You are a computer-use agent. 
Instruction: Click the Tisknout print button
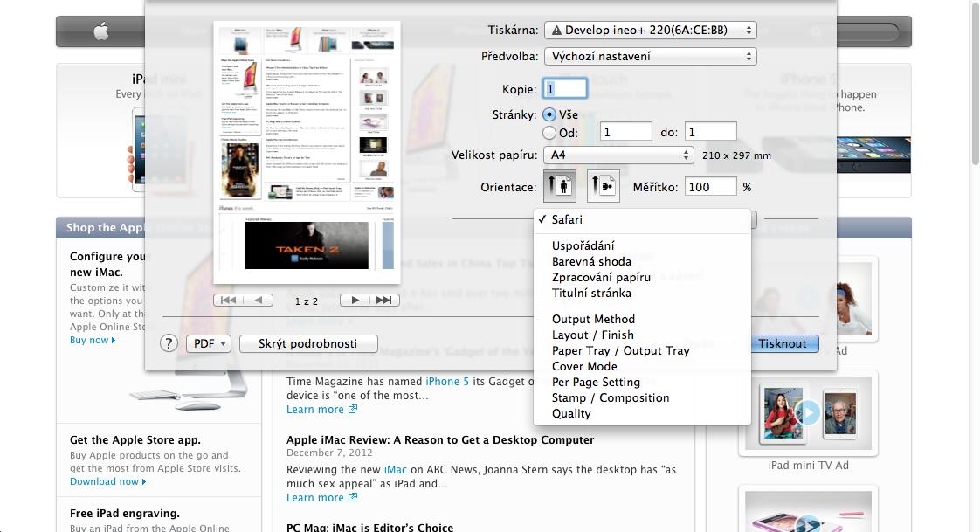[783, 343]
